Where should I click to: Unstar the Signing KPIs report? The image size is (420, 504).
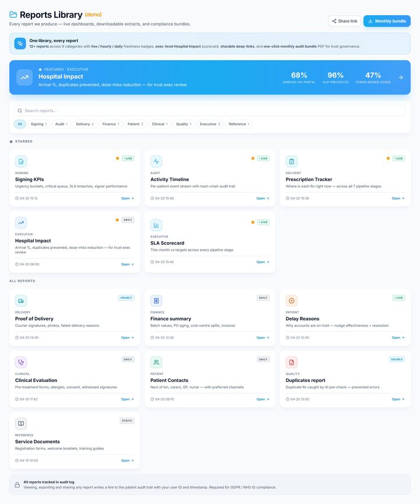pyautogui.click(x=117, y=158)
